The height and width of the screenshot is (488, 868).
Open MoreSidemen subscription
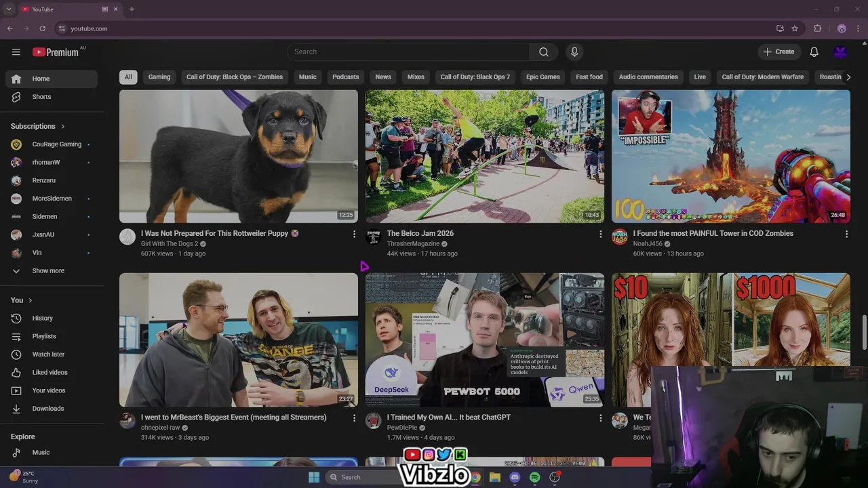pos(52,199)
